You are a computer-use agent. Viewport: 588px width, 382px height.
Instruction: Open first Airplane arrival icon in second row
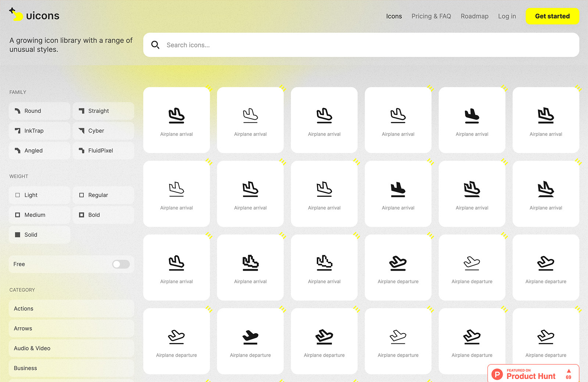(176, 194)
